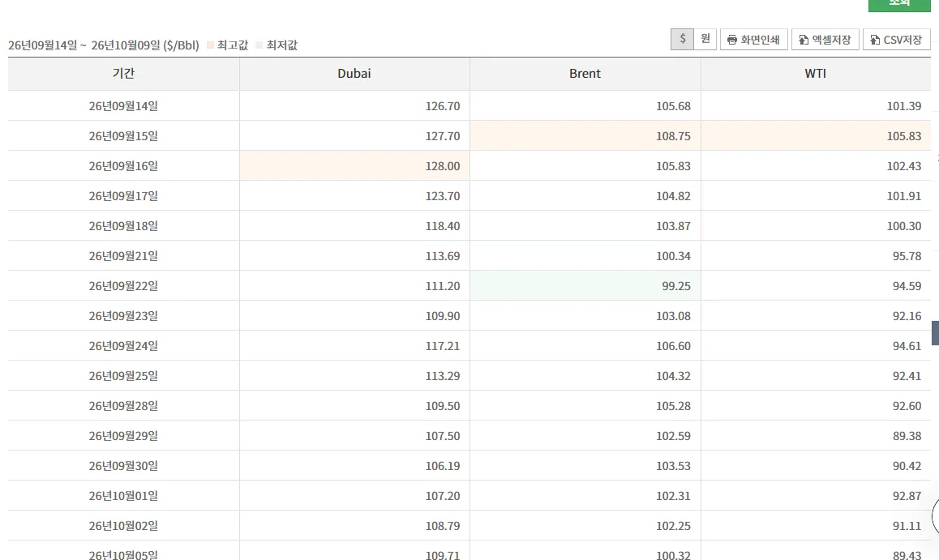The width and height of the screenshot is (939, 560).
Task: Click Dubai value 117.21
Action: (443, 346)
